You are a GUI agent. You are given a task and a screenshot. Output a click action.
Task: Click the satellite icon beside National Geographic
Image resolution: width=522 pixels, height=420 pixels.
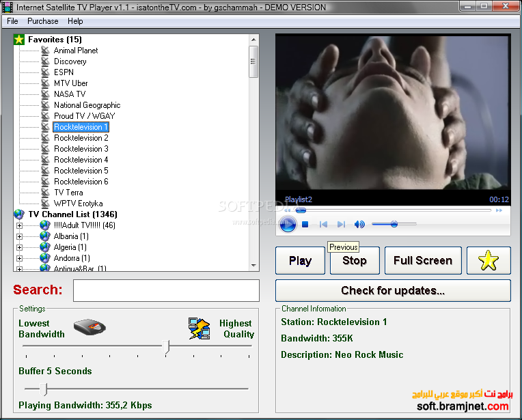point(45,105)
